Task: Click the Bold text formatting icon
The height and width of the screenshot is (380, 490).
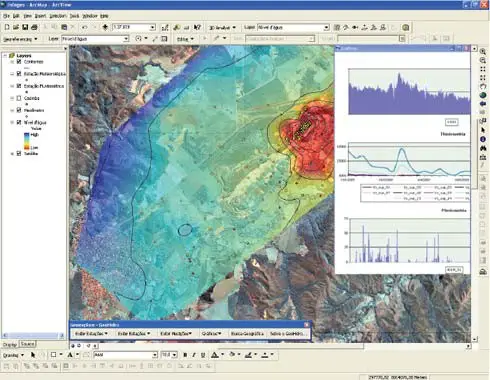Action: 185,355
